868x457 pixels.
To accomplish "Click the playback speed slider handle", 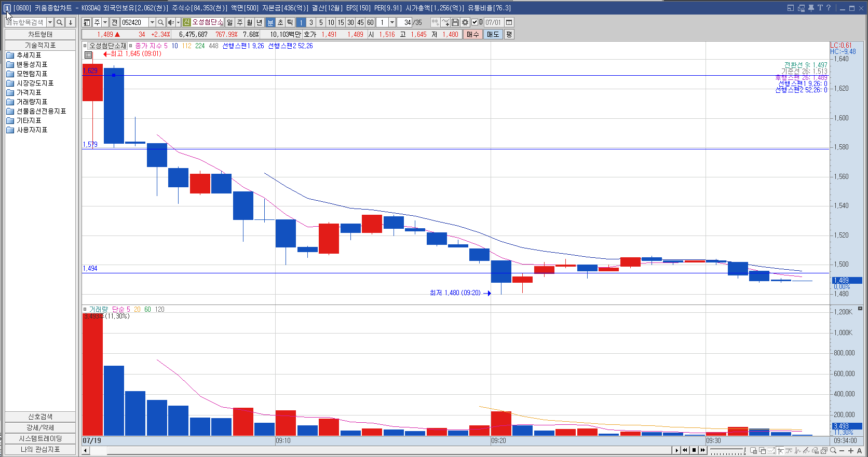I will (x=745, y=450).
